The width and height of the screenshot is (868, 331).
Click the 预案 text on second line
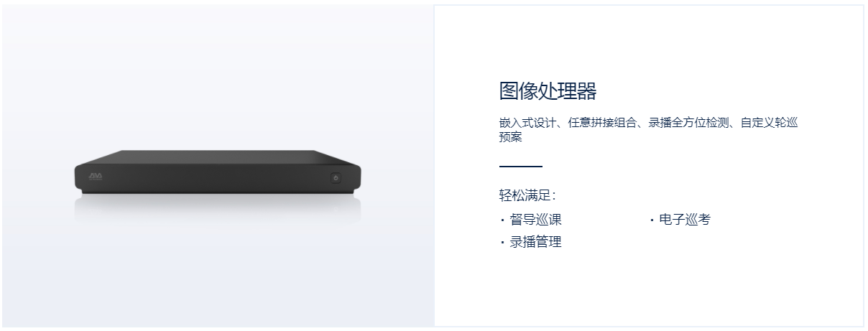point(511,138)
